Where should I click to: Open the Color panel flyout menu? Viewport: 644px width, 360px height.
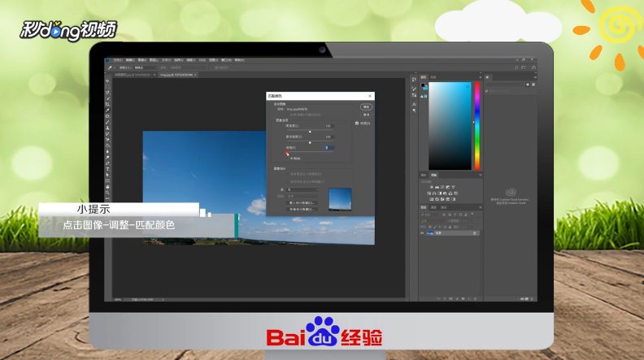(481, 77)
